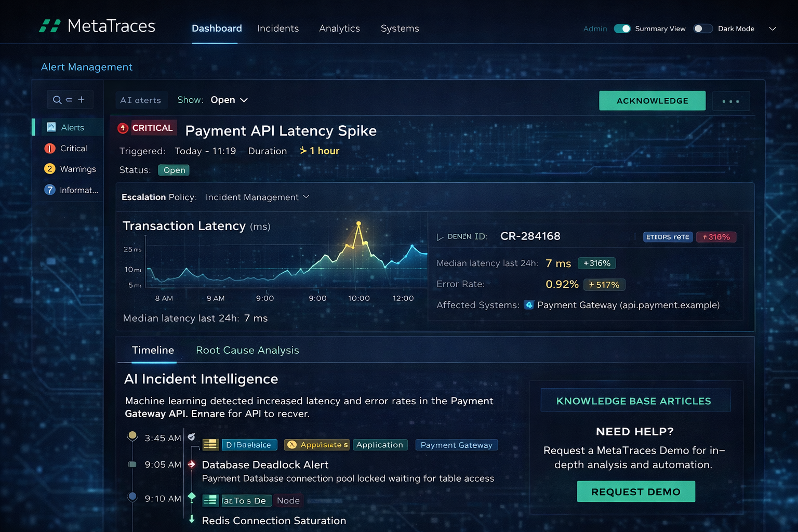The height and width of the screenshot is (532, 798).
Task: Click the green down-arrow Redis icon
Action: 192,519
